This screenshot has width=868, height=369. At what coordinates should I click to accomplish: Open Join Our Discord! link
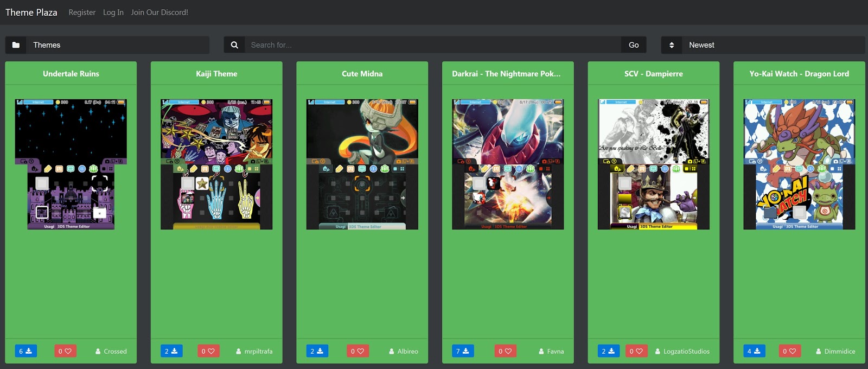[x=159, y=12]
